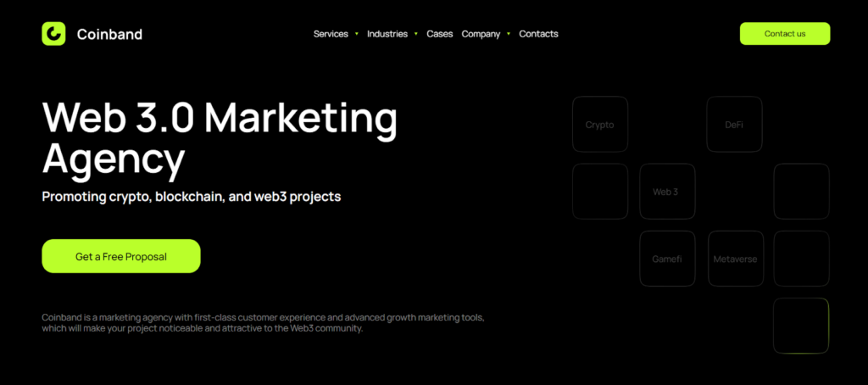Select the Crypto tile
Screen dimensions: 868x385
pos(600,125)
